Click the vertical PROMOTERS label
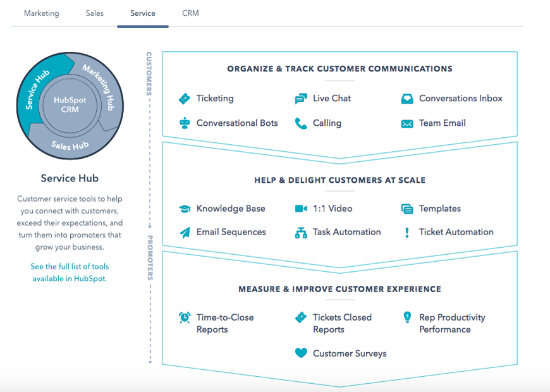Image resolution: width=550 pixels, height=392 pixels. tap(150, 257)
